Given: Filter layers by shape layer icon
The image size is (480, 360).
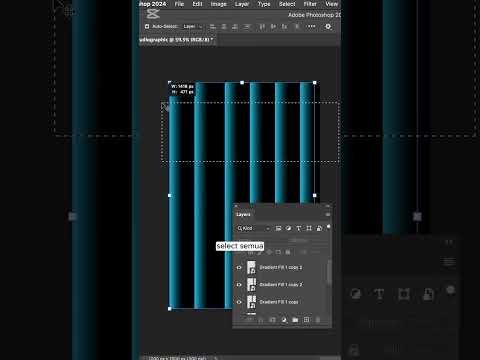Looking at the screenshot, I should pos(309,228).
